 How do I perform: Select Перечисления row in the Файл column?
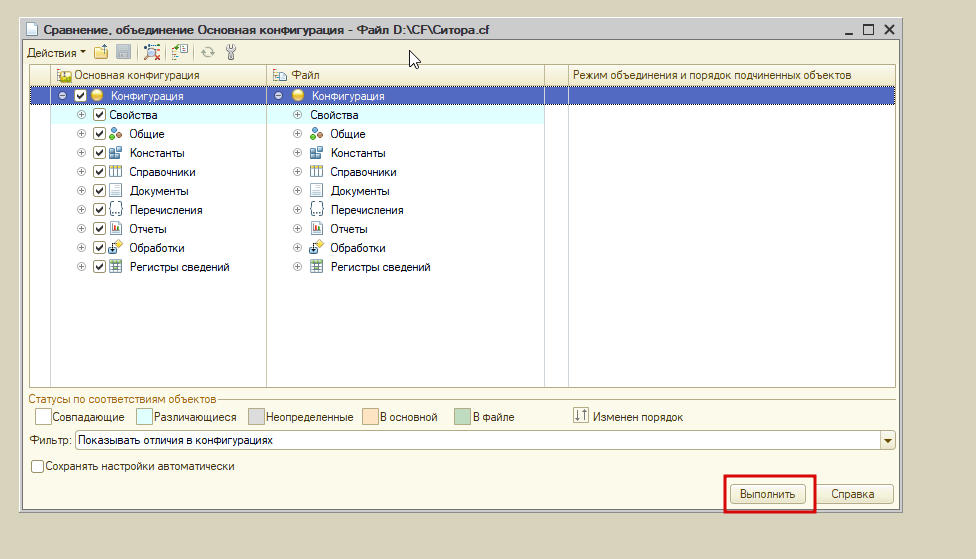[406, 210]
